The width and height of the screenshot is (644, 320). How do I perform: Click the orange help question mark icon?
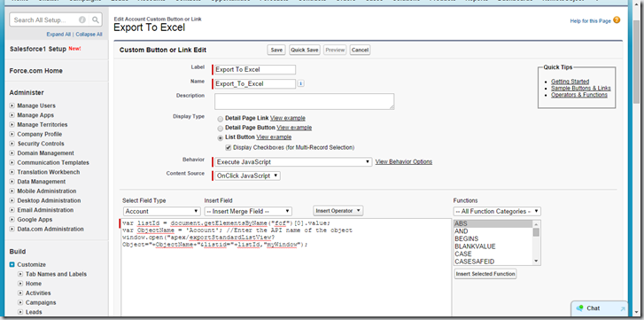(x=617, y=20)
